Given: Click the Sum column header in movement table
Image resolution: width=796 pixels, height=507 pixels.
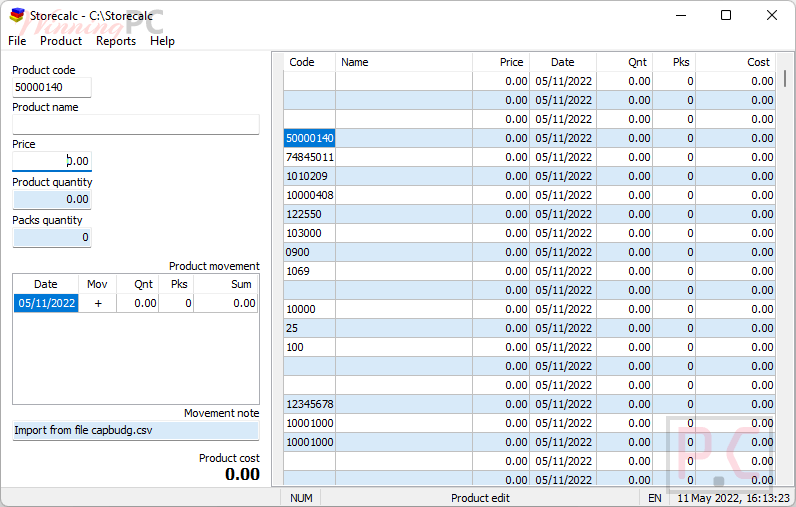Looking at the screenshot, I should tap(226, 284).
